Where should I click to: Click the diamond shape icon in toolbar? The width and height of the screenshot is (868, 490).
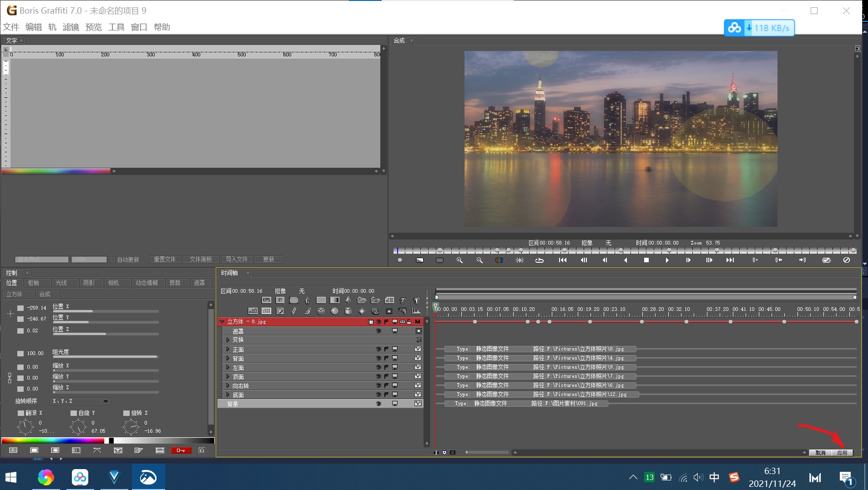coord(362,311)
